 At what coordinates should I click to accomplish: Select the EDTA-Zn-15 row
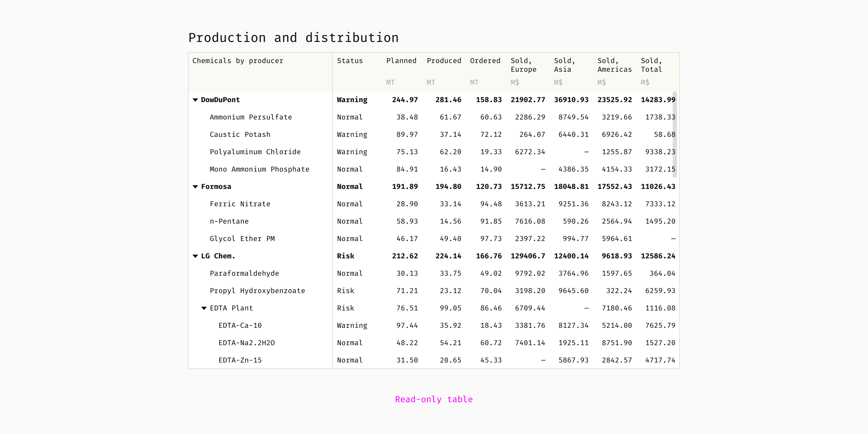click(x=240, y=360)
